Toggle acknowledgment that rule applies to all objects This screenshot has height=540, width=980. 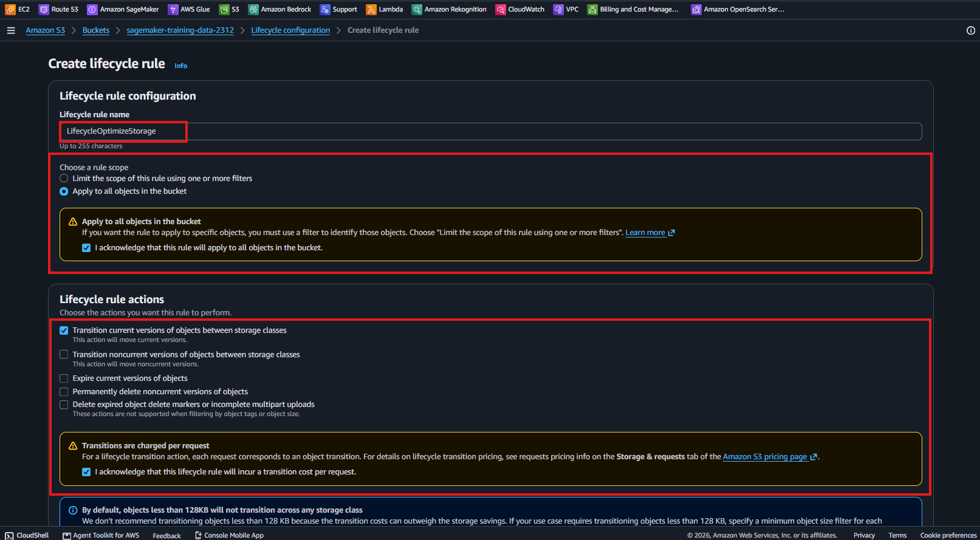coord(86,248)
